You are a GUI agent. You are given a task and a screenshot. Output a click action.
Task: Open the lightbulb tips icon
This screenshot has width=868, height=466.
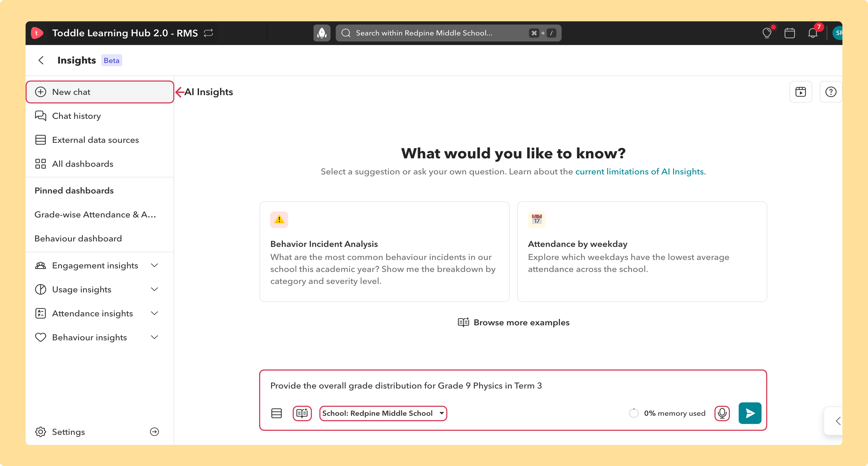click(x=767, y=33)
